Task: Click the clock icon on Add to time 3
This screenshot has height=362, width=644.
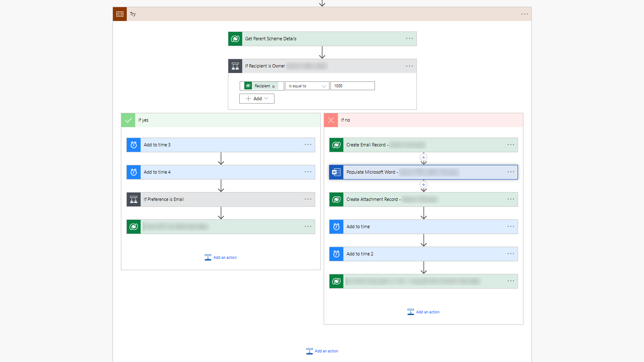Action: coord(133,145)
